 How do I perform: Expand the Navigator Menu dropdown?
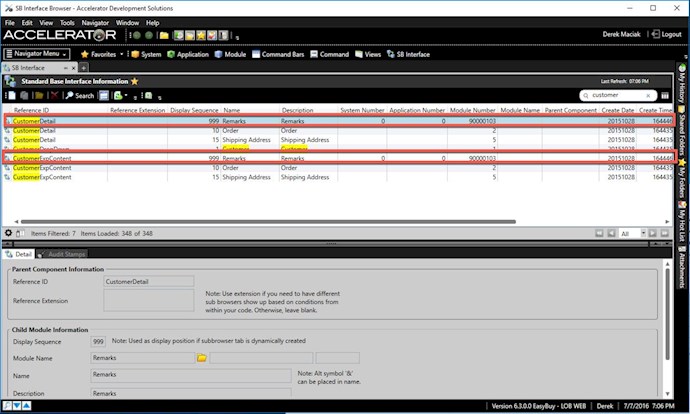tap(37, 54)
